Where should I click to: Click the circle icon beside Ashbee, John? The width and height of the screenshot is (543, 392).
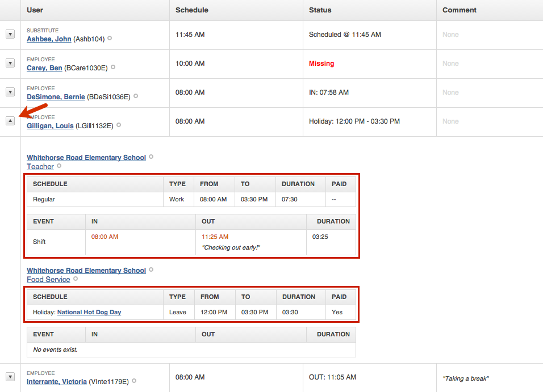point(110,39)
